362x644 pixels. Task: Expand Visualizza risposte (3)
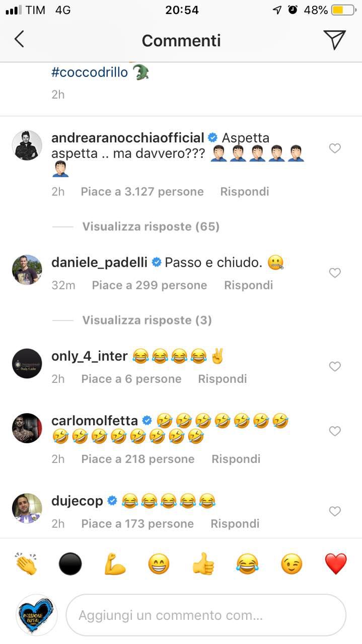point(147,320)
